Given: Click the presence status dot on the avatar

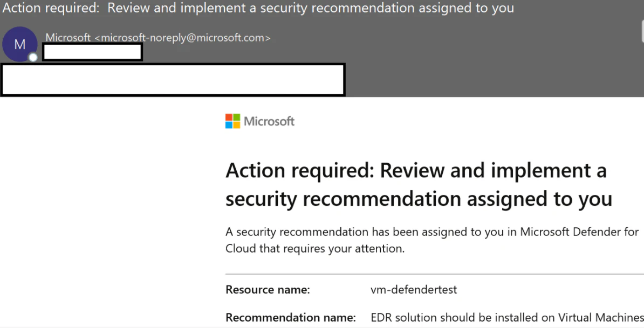Looking at the screenshot, I should point(33,58).
